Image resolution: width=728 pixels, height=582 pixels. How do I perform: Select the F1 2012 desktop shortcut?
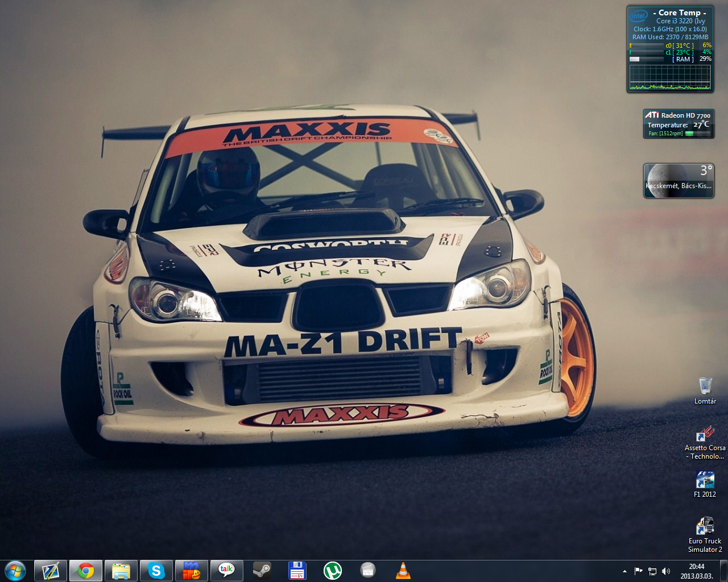click(705, 484)
